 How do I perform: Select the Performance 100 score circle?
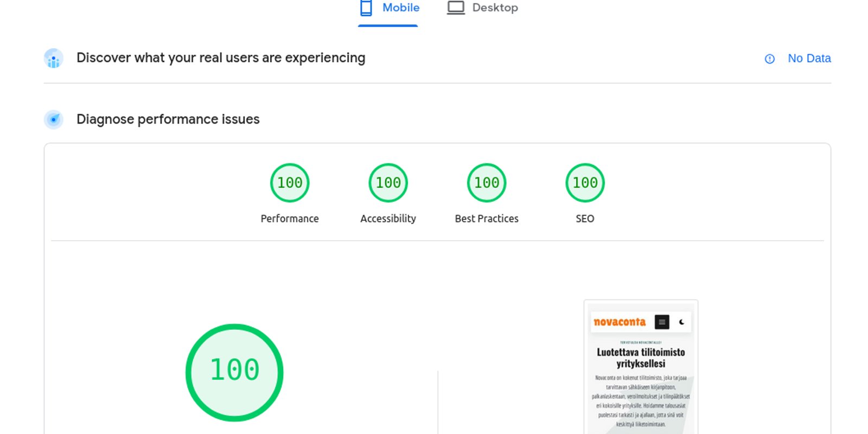[x=290, y=183]
